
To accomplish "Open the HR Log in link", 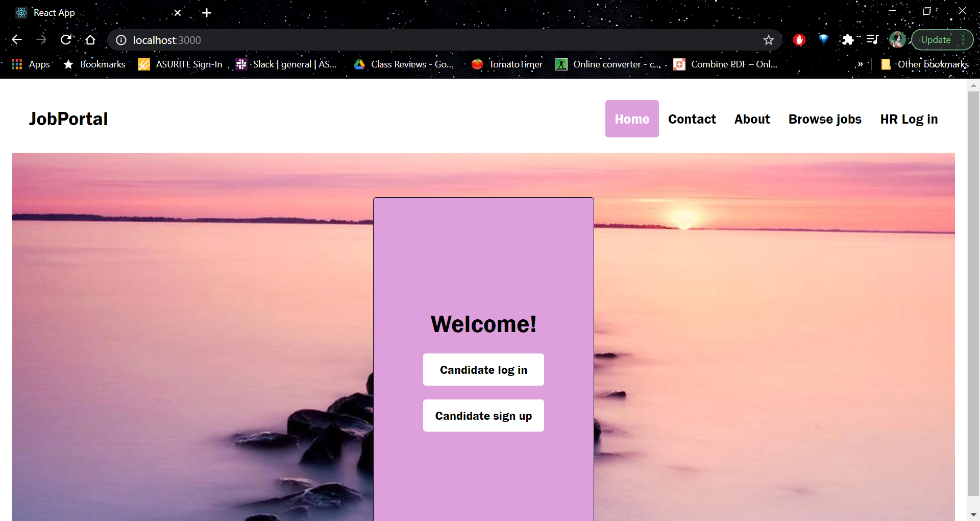I will tap(909, 119).
